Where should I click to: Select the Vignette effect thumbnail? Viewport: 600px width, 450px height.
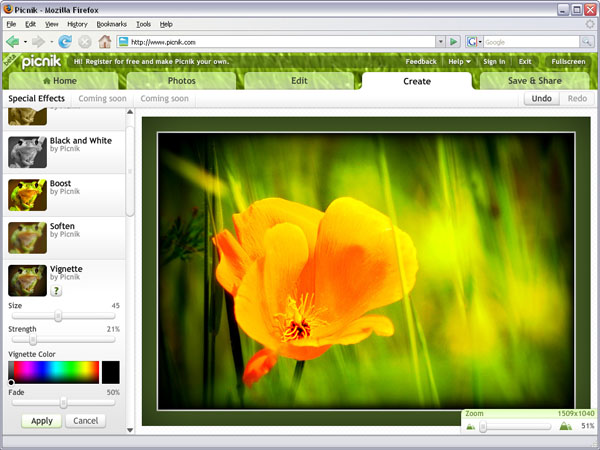28,280
